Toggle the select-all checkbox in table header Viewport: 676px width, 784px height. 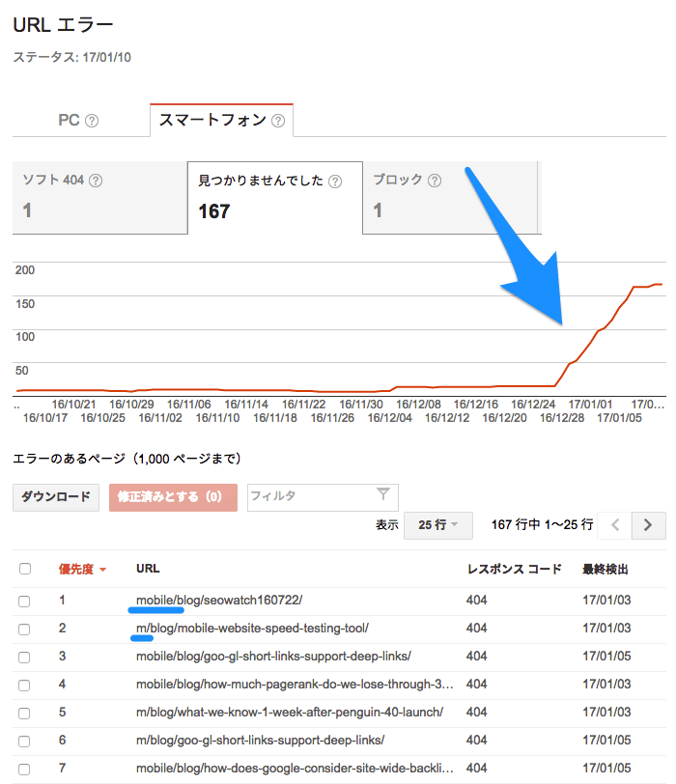[25, 570]
